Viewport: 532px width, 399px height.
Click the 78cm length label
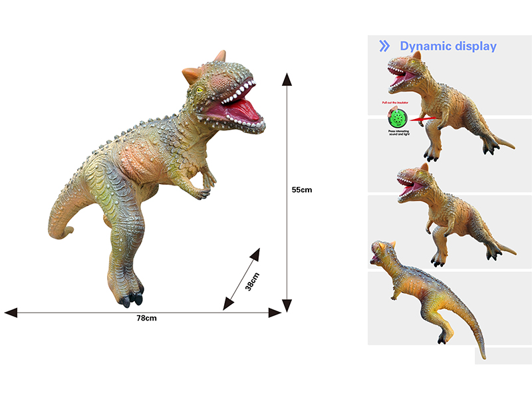coord(146,319)
